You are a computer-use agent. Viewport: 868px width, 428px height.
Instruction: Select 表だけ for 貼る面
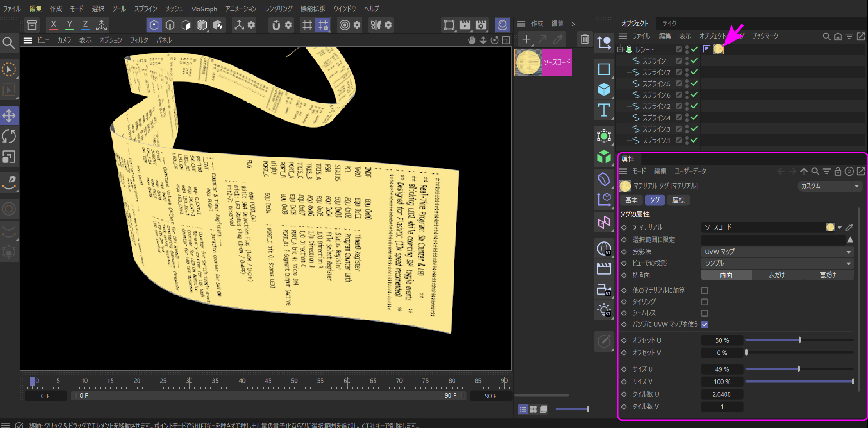tap(777, 275)
